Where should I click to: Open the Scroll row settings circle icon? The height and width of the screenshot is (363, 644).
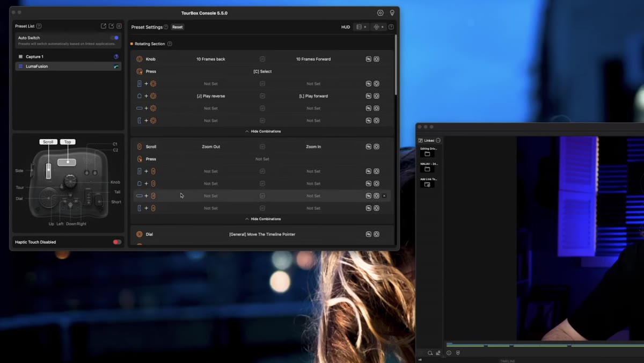pyautogui.click(x=377, y=147)
